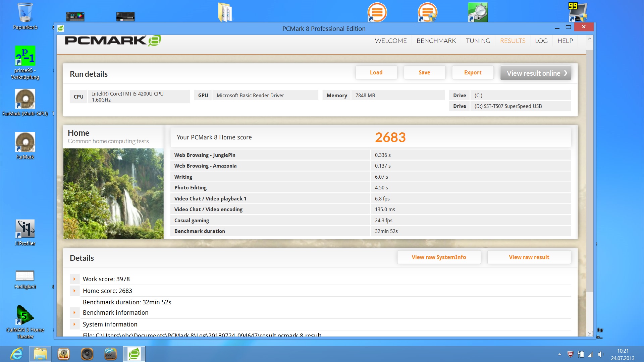Viewport: 644px width, 362px height.
Task: Expand the Home score details row
Action: [74, 291]
